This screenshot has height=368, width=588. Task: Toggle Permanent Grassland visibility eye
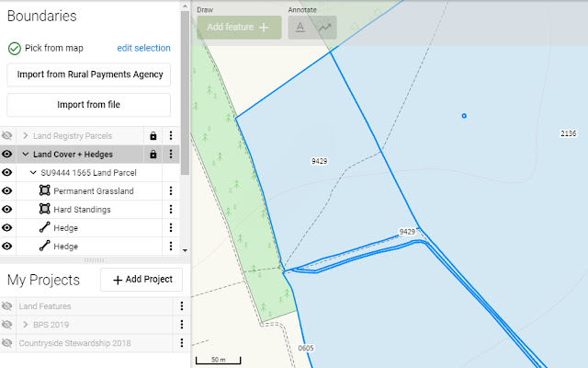pyautogui.click(x=7, y=190)
